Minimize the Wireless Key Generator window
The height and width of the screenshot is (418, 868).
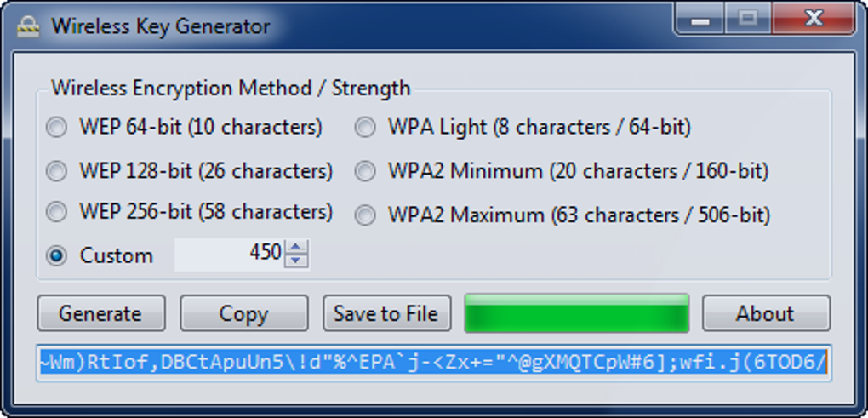pos(702,20)
